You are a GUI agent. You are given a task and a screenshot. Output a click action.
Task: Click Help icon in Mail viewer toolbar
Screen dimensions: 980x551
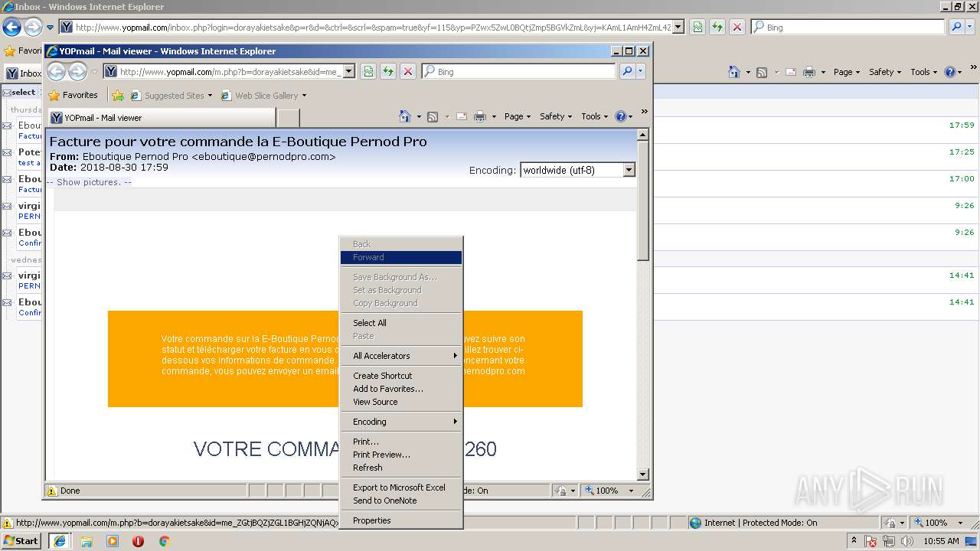click(620, 116)
